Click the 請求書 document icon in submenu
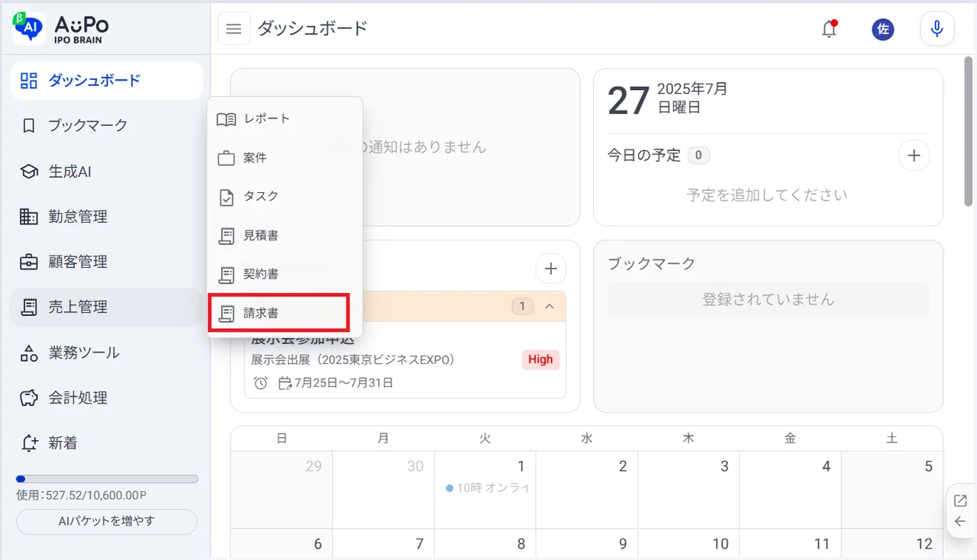 (226, 314)
